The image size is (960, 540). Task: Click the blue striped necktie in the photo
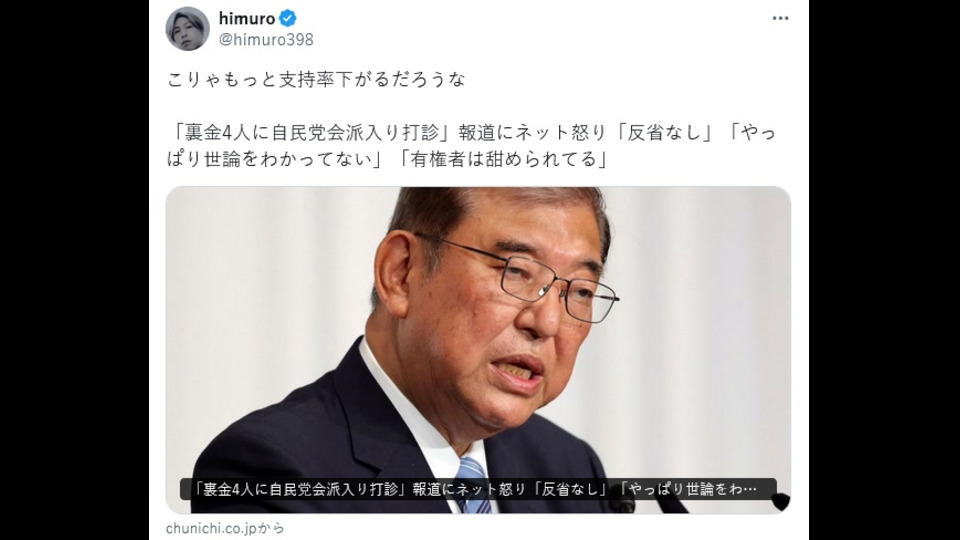(473, 486)
